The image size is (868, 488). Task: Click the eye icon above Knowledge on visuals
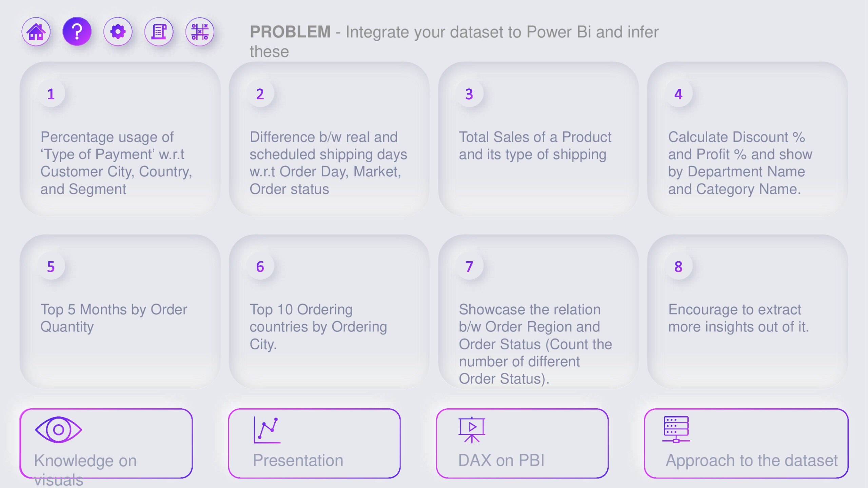(58, 430)
